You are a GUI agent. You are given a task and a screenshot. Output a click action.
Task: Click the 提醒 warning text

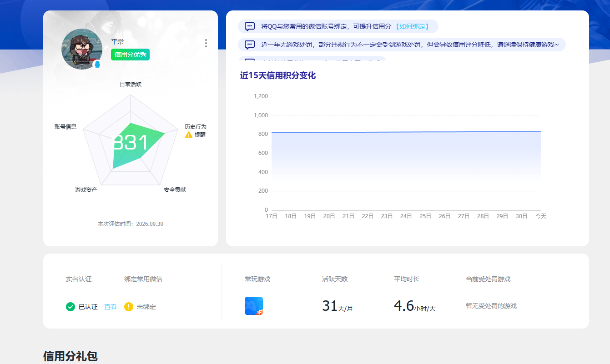click(x=200, y=135)
